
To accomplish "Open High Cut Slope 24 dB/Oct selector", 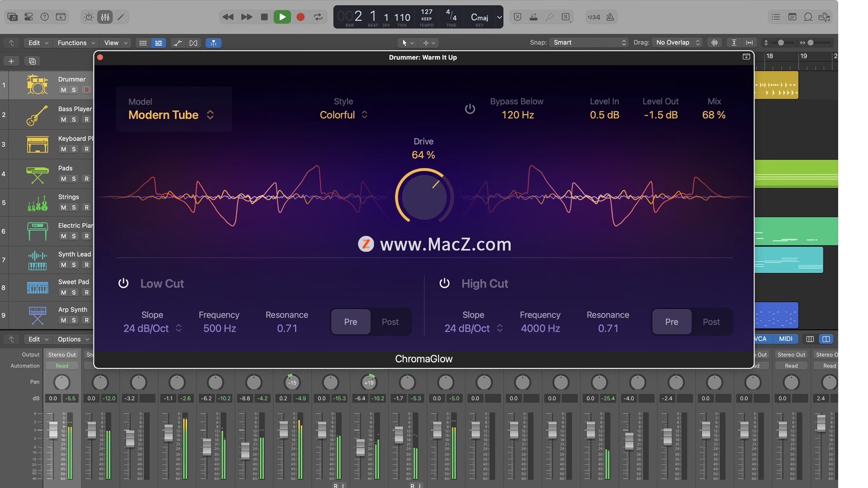I will click(x=473, y=328).
